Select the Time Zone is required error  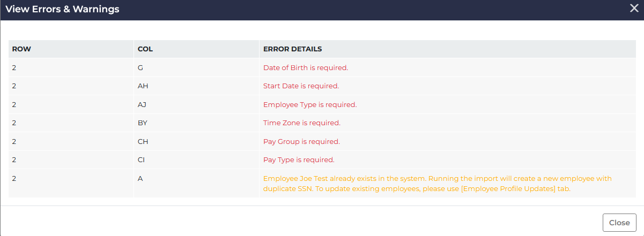point(302,123)
